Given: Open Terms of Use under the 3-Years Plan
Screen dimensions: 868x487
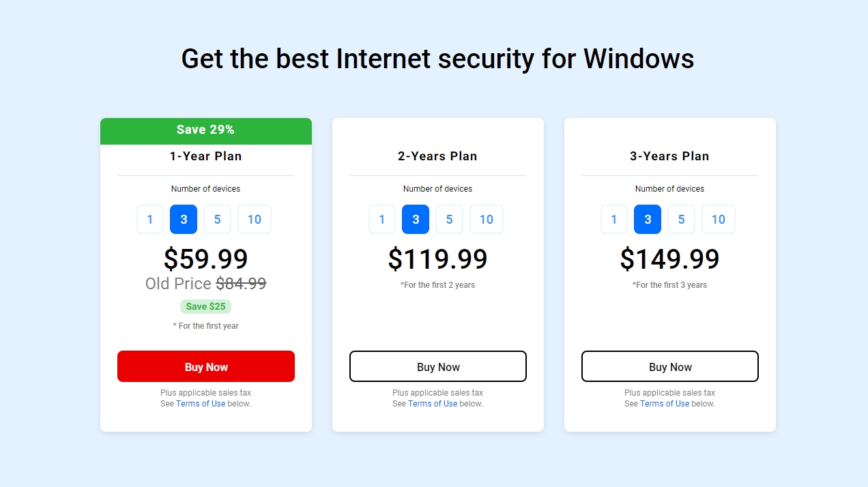Looking at the screenshot, I should tap(664, 403).
